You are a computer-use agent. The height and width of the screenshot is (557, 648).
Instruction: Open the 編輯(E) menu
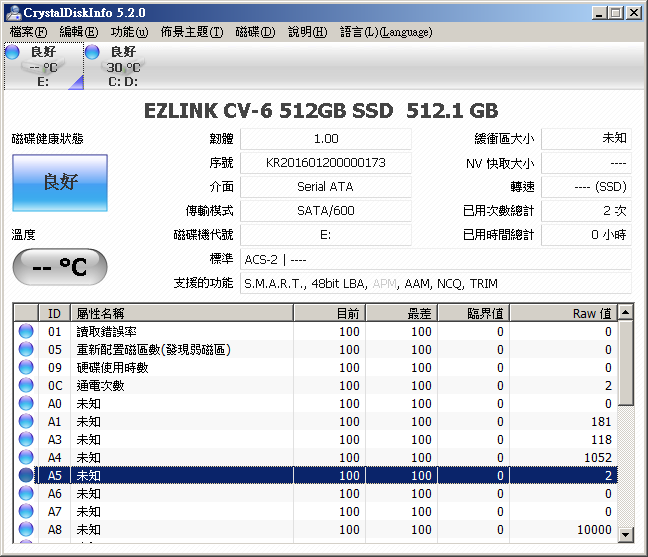[x=79, y=32]
